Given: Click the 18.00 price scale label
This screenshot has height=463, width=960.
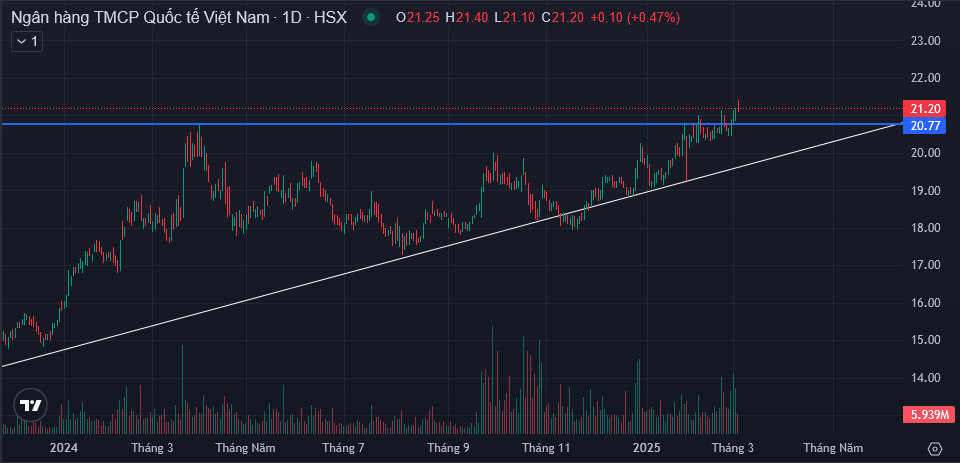Looking at the screenshot, I should pyautogui.click(x=925, y=228).
